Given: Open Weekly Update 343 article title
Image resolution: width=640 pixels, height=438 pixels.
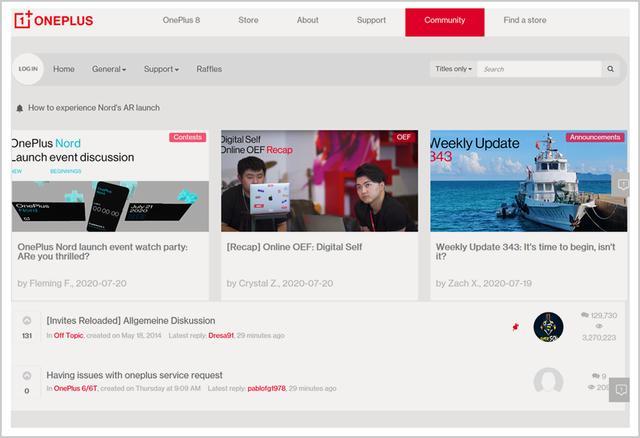Looking at the screenshot, I should [525, 251].
